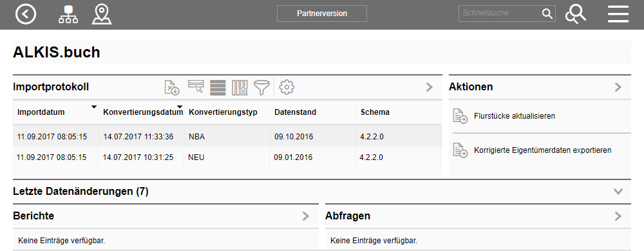Image resolution: width=644 pixels, height=251 pixels.
Task: Click Flurstücke aktualisieren action
Action: pyautogui.click(x=514, y=116)
